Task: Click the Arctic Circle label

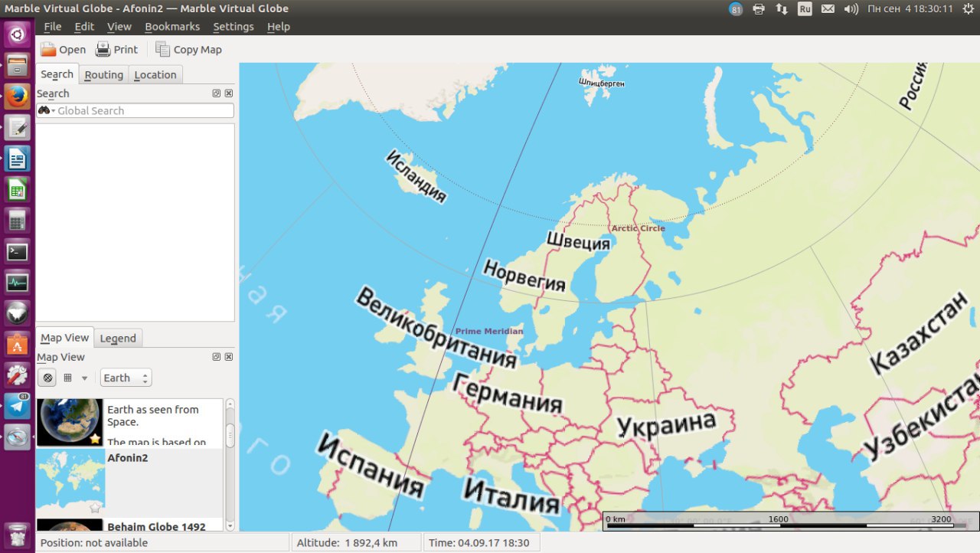Action: click(x=638, y=228)
